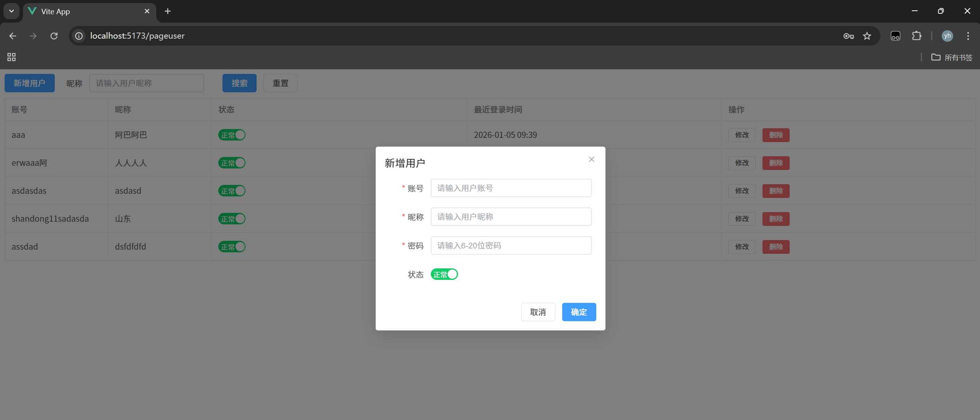Viewport: 980px width, 420px height.
Task: Toggle the 状态 switch in the dialog
Action: [444, 275]
